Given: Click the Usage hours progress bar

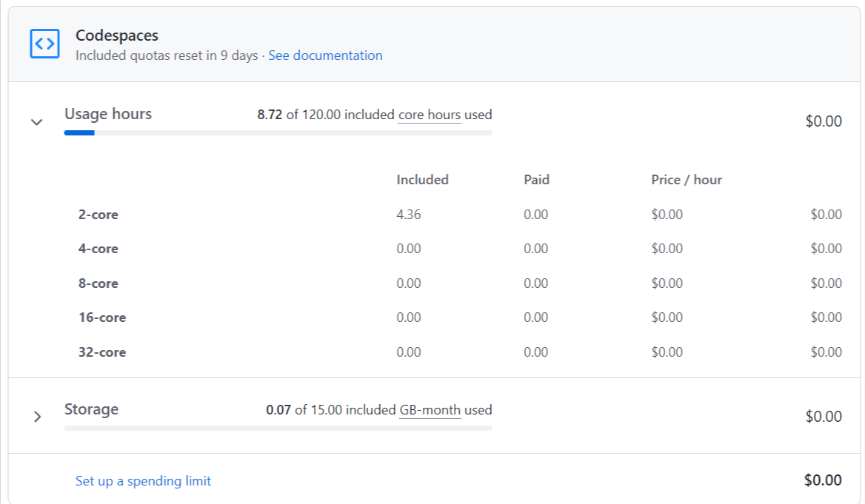Looking at the screenshot, I should 278,133.
